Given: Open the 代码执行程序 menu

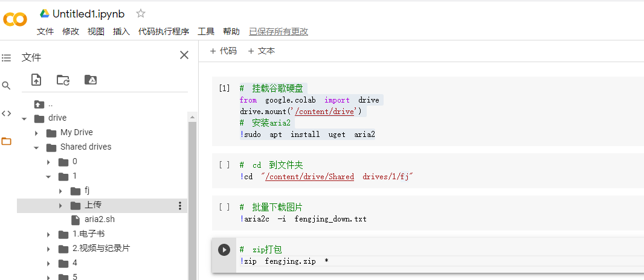Looking at the screenshot, I should pyautogui.click(x=164, y=31).
